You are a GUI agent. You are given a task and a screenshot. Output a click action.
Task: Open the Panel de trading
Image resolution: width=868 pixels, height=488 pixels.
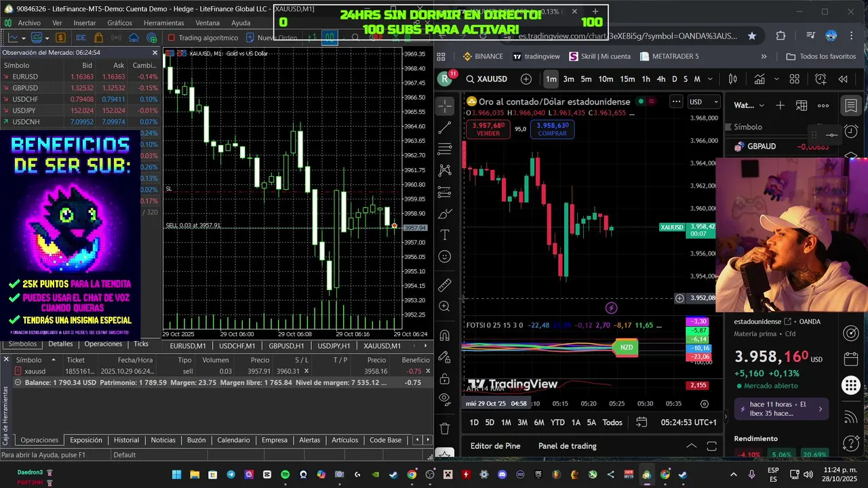point(568,446)
